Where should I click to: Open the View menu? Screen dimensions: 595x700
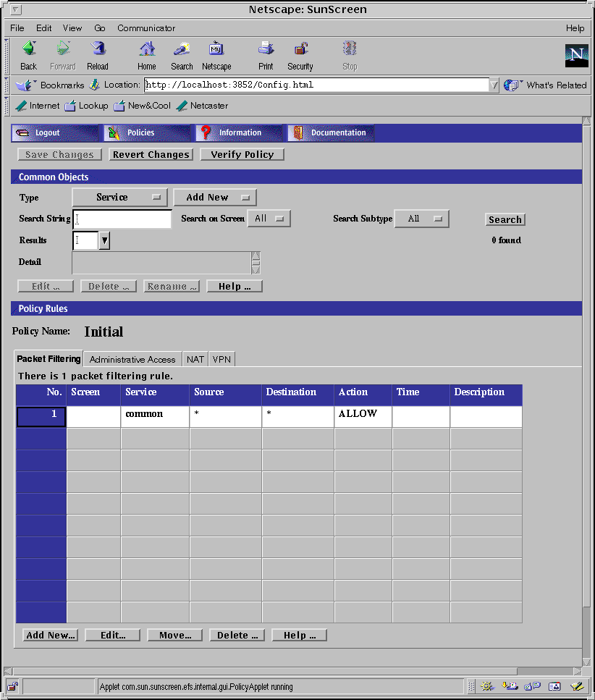point(72,28)
